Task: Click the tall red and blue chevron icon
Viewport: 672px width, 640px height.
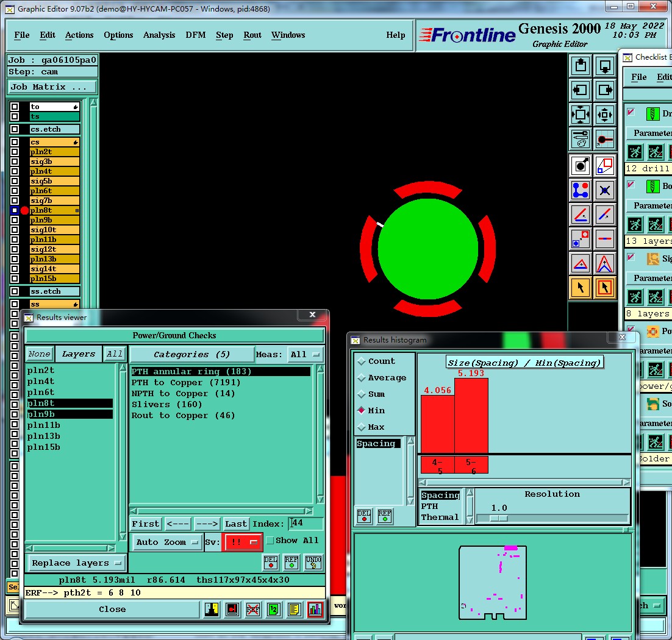Action: tap(605, 263)
